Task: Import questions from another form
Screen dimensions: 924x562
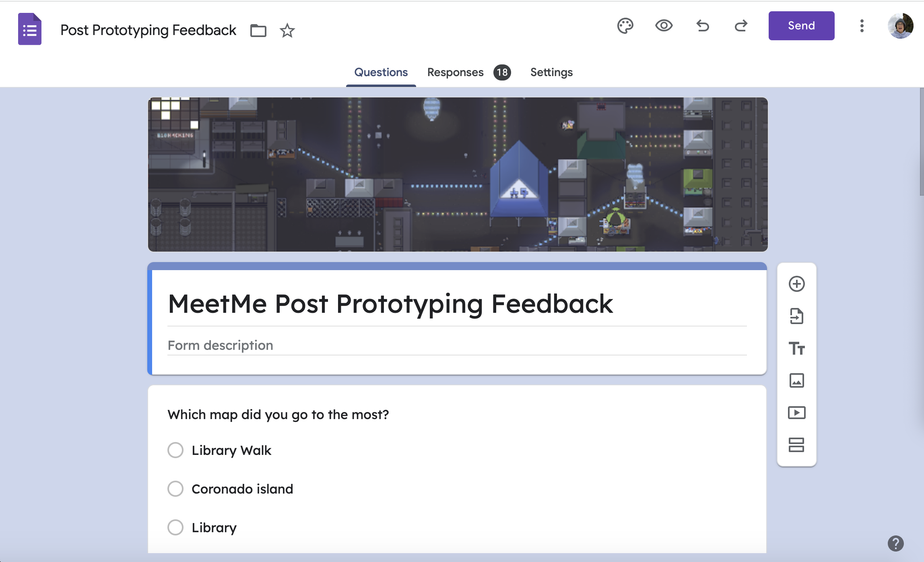Action: click(x=796, y=316)
